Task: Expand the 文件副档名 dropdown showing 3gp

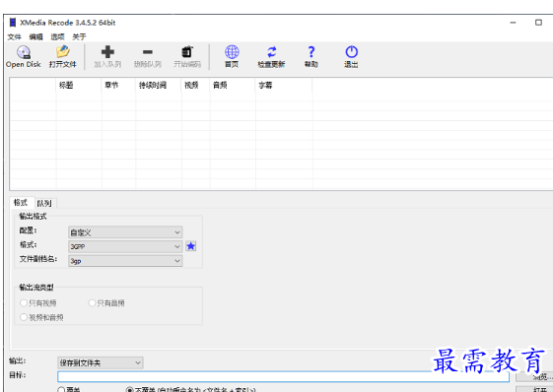Action: tap(125, 261)
